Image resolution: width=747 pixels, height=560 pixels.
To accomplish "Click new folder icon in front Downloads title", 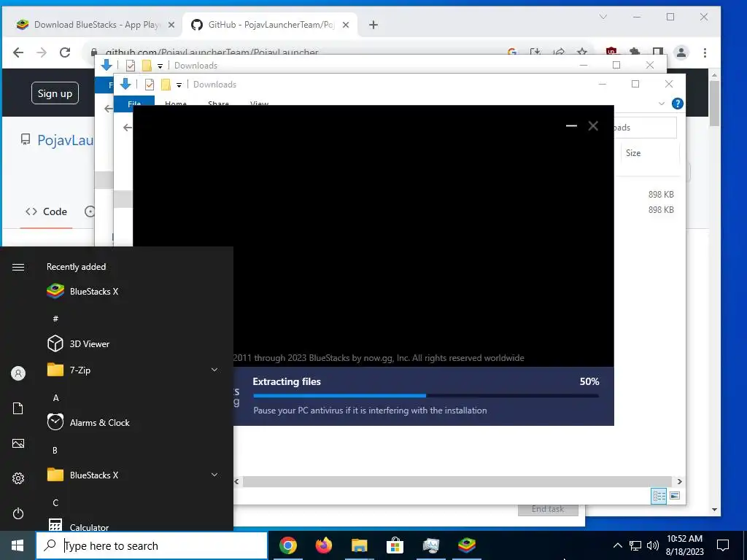I will (166, 85).
